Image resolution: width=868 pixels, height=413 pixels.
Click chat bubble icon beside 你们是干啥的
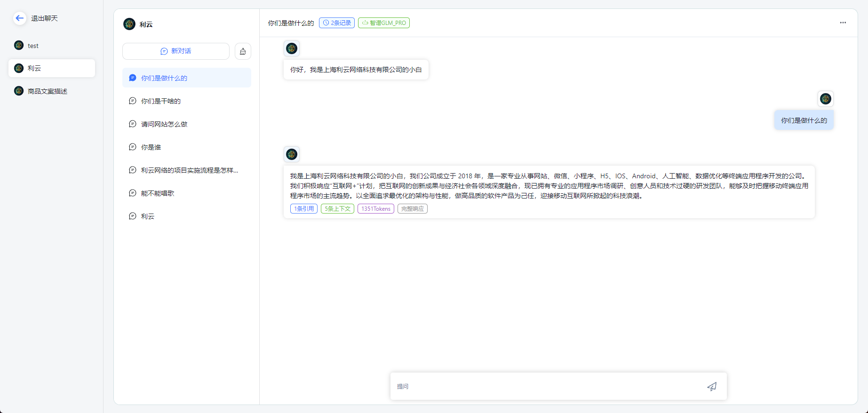coord(133,101)
